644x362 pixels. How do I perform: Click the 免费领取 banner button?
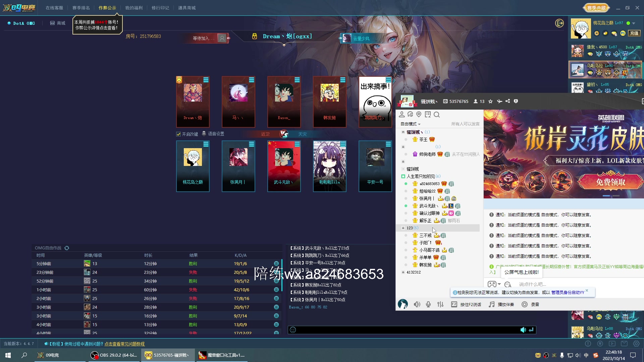point(610,182)
